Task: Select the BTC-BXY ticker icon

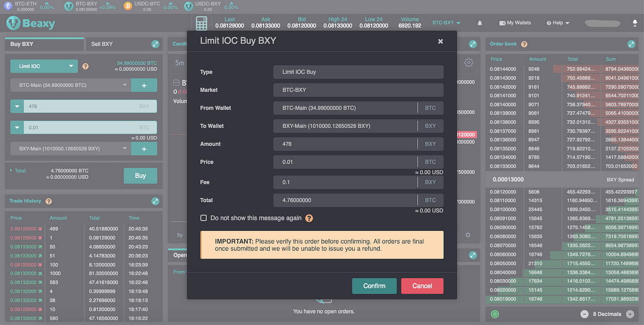Action: point(69,6)
